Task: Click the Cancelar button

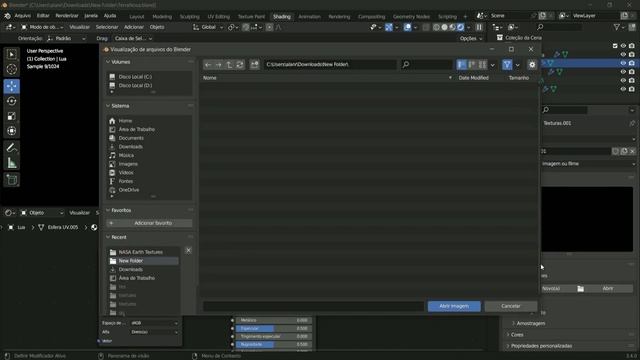Action: 511,306
